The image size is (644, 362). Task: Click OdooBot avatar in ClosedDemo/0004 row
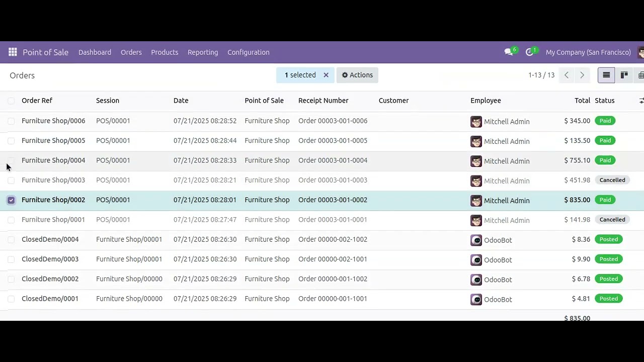click(x=476, y=240)
